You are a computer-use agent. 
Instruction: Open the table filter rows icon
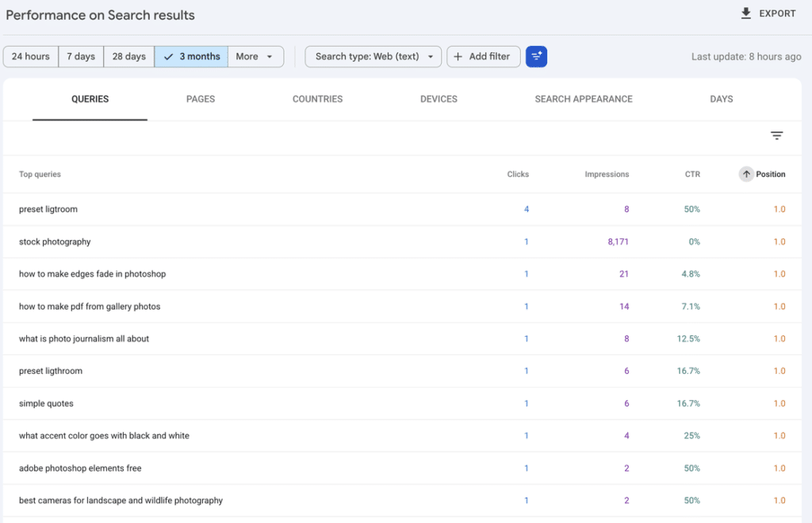coord(776,136)
